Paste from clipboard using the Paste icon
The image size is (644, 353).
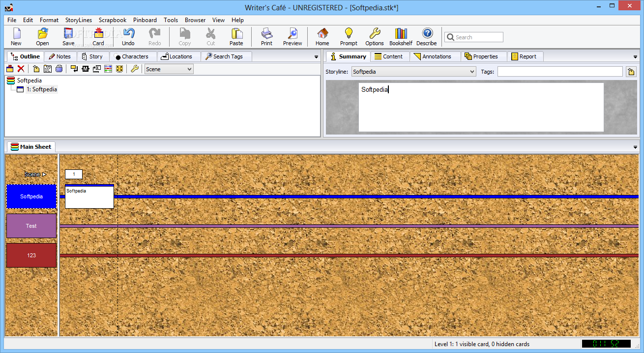click(x=236, y=37)
